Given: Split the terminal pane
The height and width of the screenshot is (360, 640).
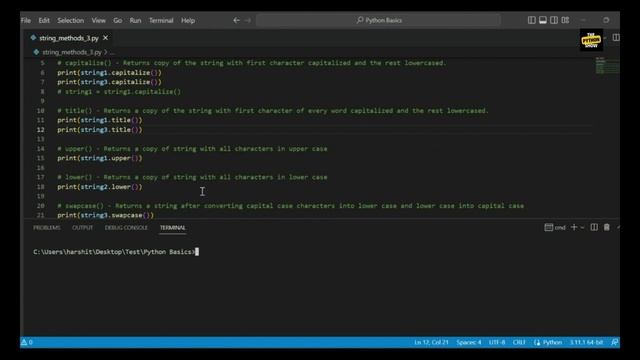Looking at the screenshot, I should pos(594,227).
